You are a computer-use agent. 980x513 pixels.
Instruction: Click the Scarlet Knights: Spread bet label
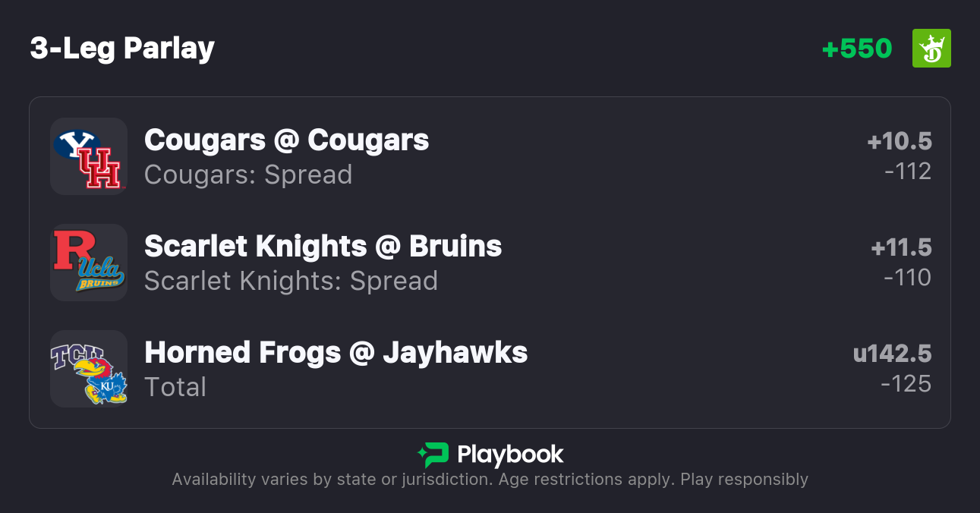coord(291,281)
